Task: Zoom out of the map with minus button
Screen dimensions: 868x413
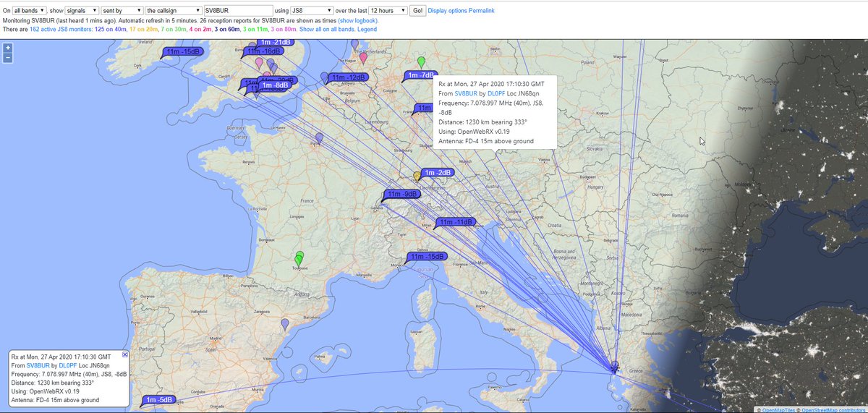Action: [x=8, y=56]
